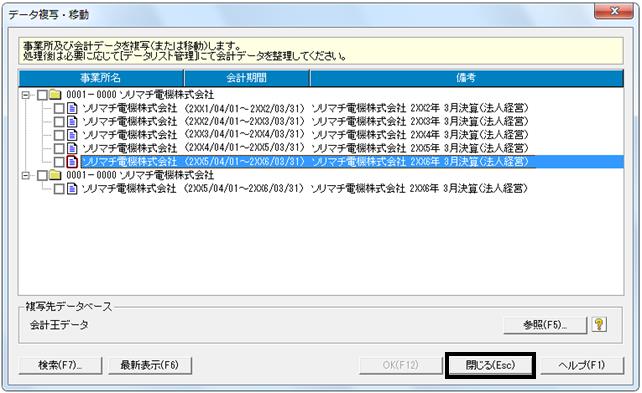Close the データ複写・移動 dialog window

[x=613, y=11]
